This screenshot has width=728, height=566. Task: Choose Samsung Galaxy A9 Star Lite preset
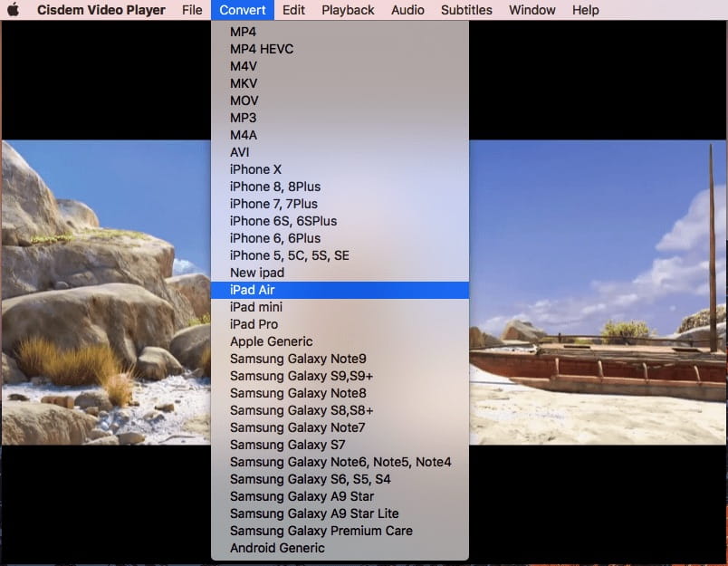[x=340, y=513]
